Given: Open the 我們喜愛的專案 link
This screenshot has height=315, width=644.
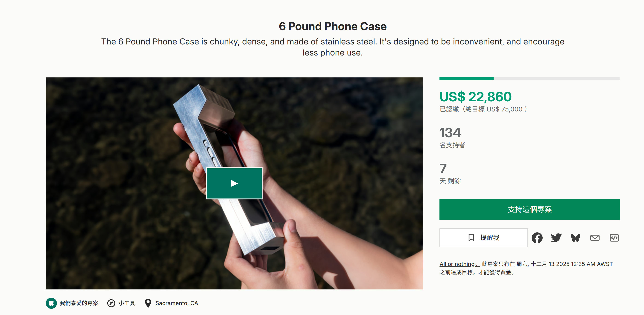Looking at the screenshot, I should point(79,303).
